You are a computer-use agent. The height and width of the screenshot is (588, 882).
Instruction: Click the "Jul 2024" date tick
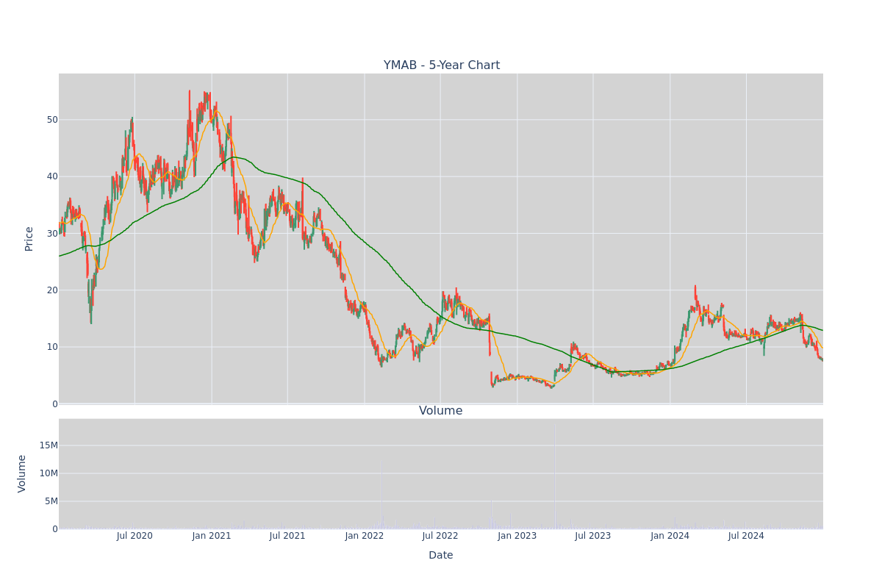click(746, 536)
